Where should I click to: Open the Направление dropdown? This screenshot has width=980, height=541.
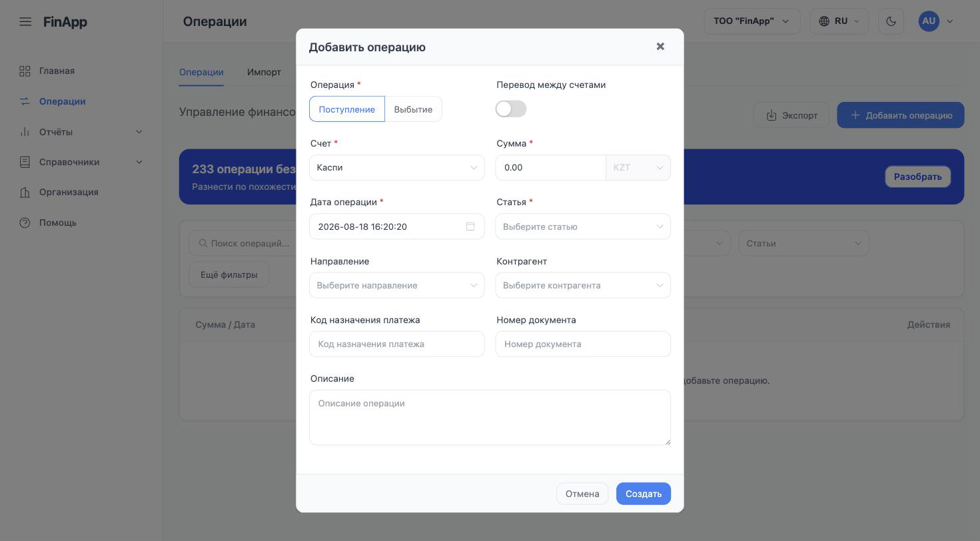tap(397, 285)
